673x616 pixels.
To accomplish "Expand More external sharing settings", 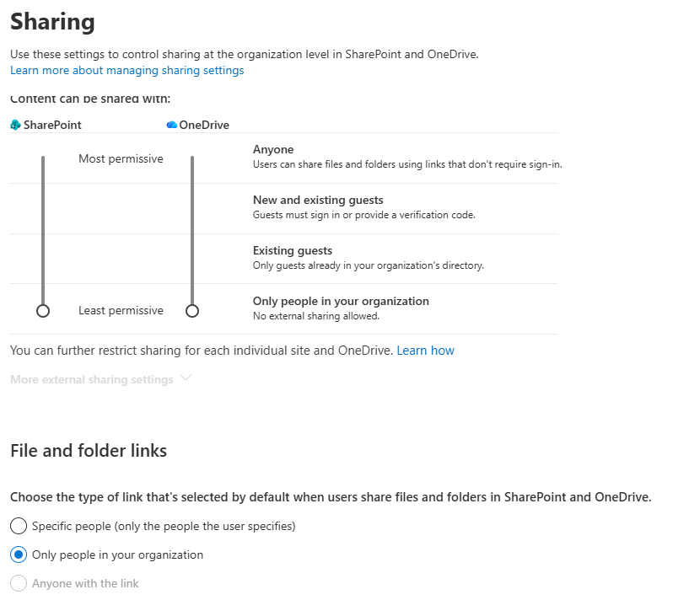I will pyautogui.click(x=91, y=379).
